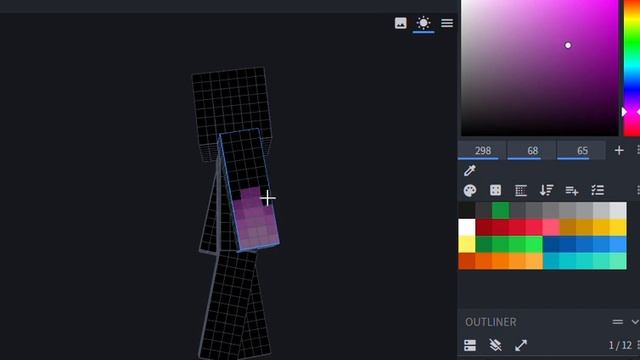This screenshot has height=360, width=640.
Task: Select the pale yellow swatch below white
Action: pyautogui.click(x=467, y=244)
